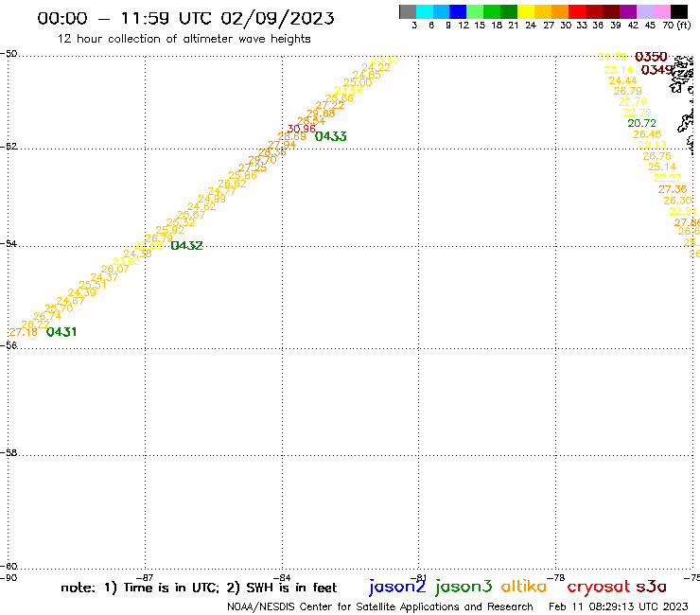This screenshot has width=700, height=615.
Task: Click the 0432 time stamp
Action: click(187, 245)
